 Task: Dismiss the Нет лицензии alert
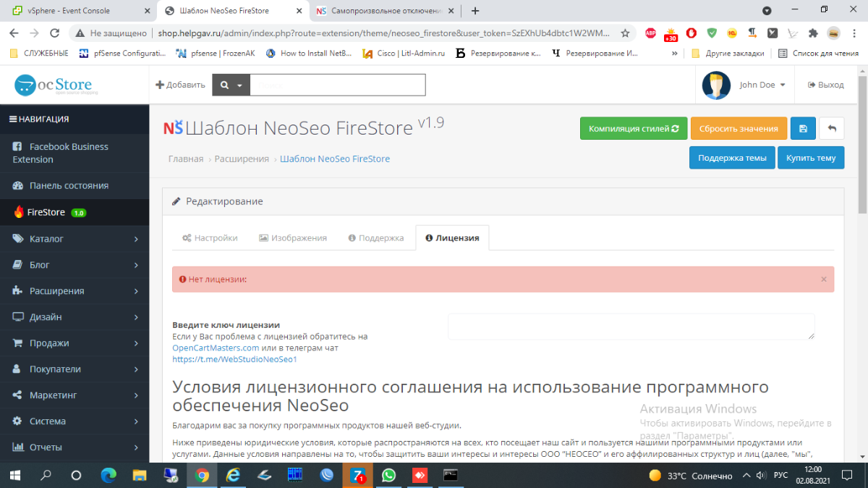coord(823,279)
